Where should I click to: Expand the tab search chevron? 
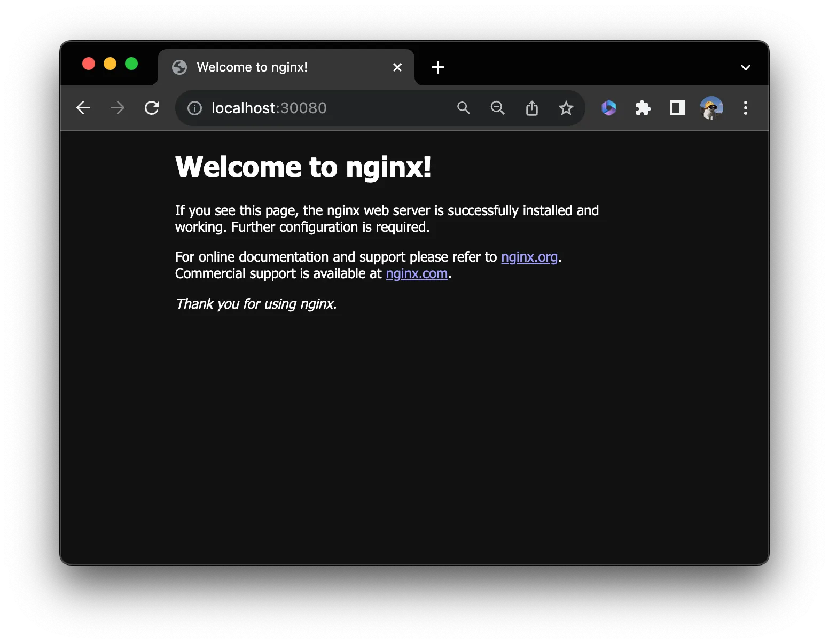746,67
